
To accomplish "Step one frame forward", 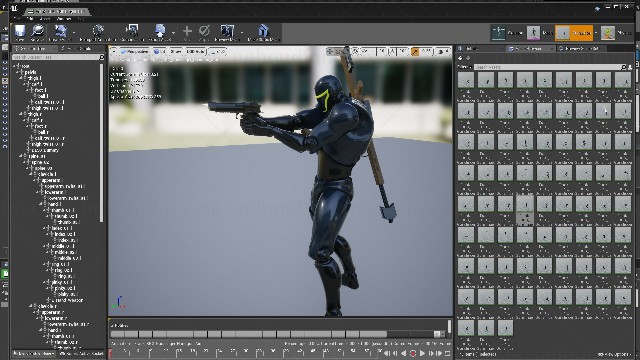I will [x=431, y=353].
